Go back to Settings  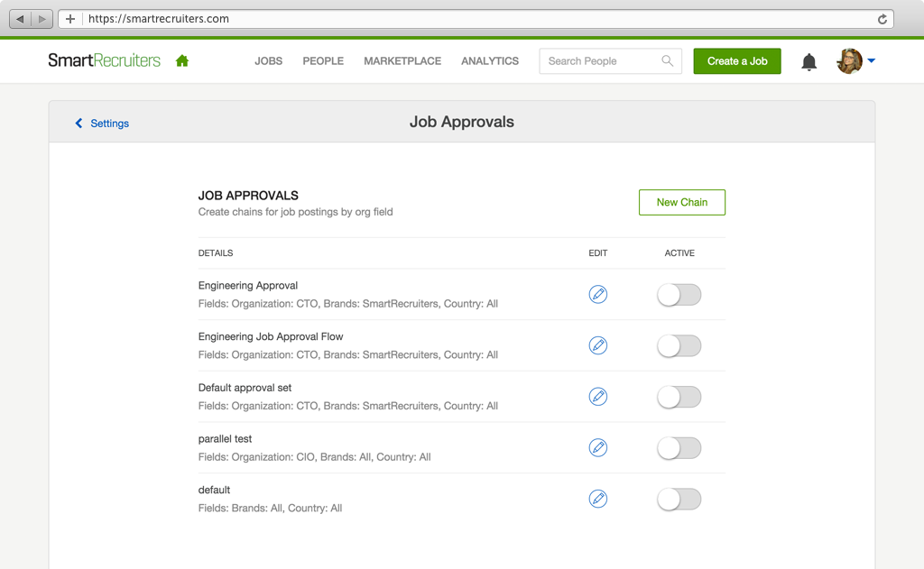click(102, 124)
